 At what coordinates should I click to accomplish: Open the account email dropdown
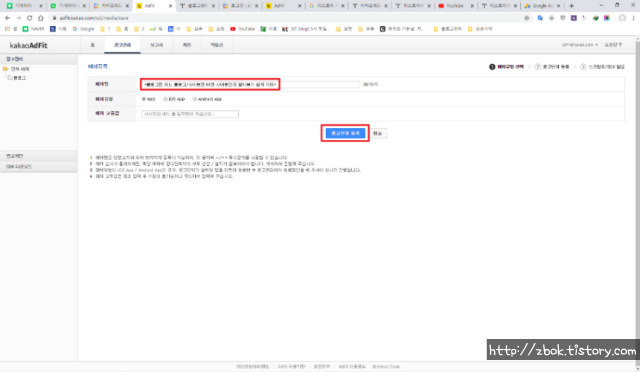[x=580, y=45]
